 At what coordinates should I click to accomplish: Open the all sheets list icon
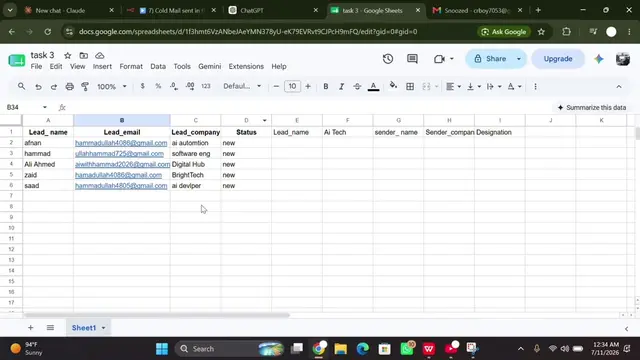pyautogui.click(x=50, y=327)
